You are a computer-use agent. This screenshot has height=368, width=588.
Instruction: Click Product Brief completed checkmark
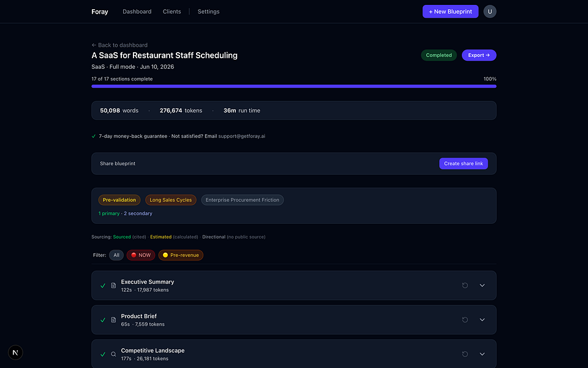point(103,320)
